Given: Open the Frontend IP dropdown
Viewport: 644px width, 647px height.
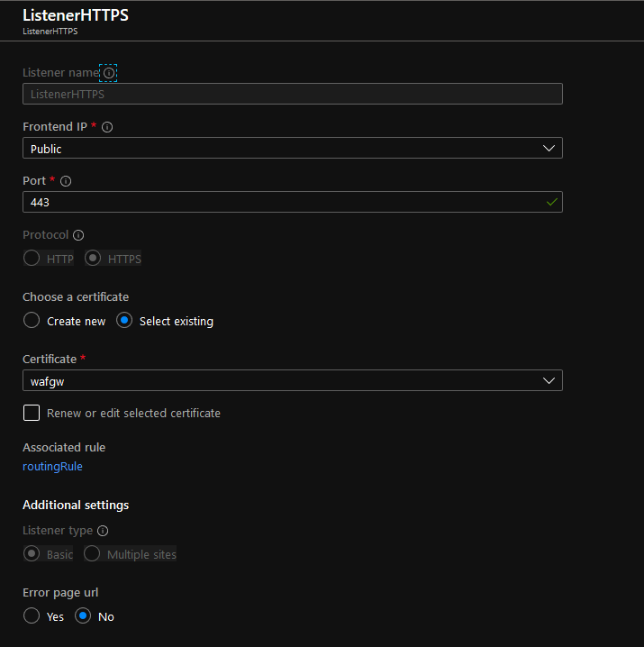Looking at the screenshot, I should coord(293,149).
